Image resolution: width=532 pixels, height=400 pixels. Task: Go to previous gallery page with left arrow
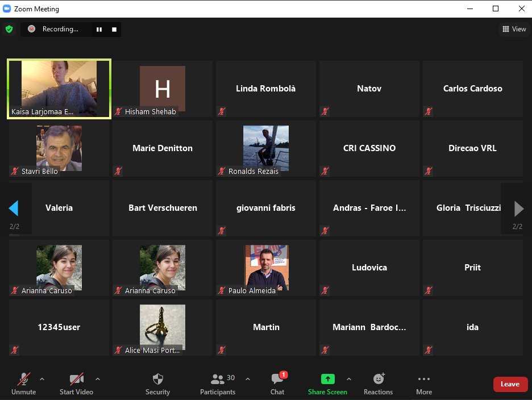14,209
